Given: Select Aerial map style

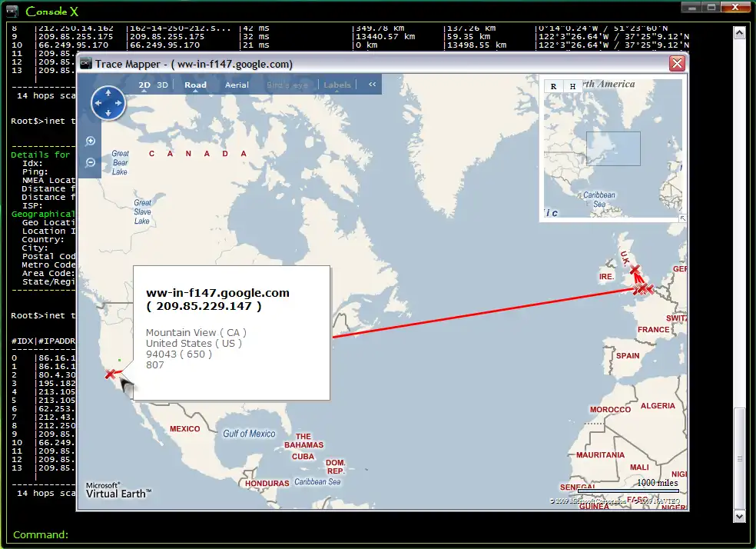Looking at the screenshot, I should pos(237,85).
